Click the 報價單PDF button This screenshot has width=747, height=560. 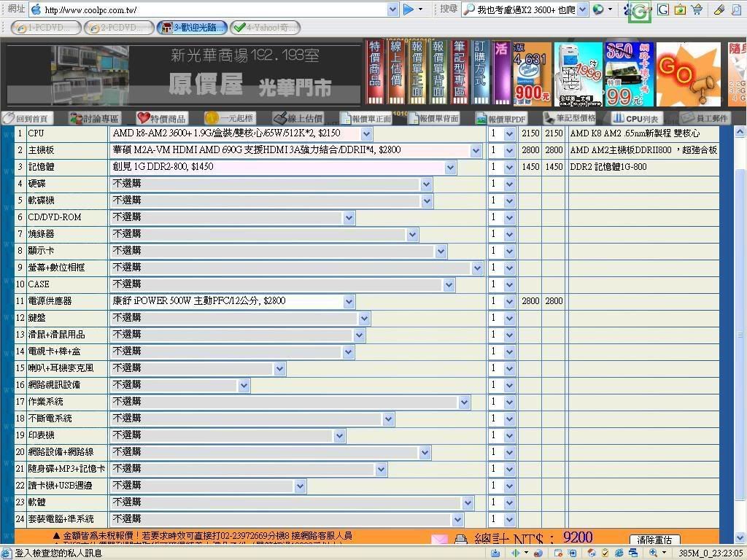click(501, 119)
